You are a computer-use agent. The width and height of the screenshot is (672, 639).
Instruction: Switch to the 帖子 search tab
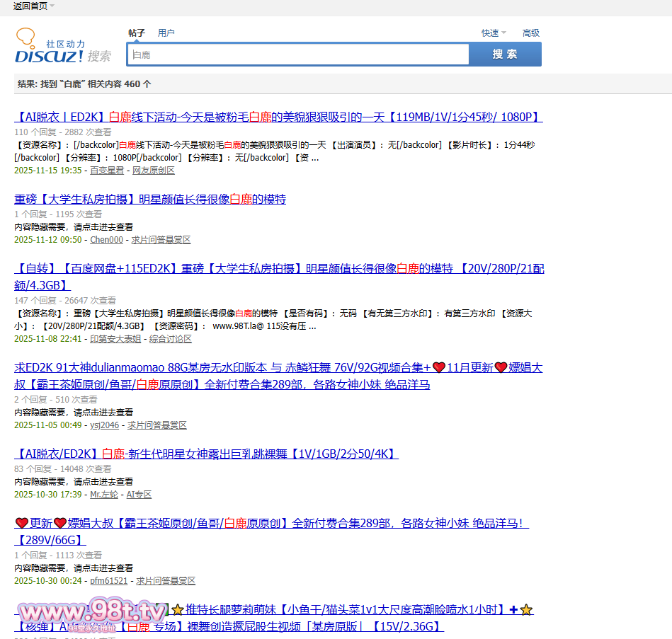(x=137, y=33)
